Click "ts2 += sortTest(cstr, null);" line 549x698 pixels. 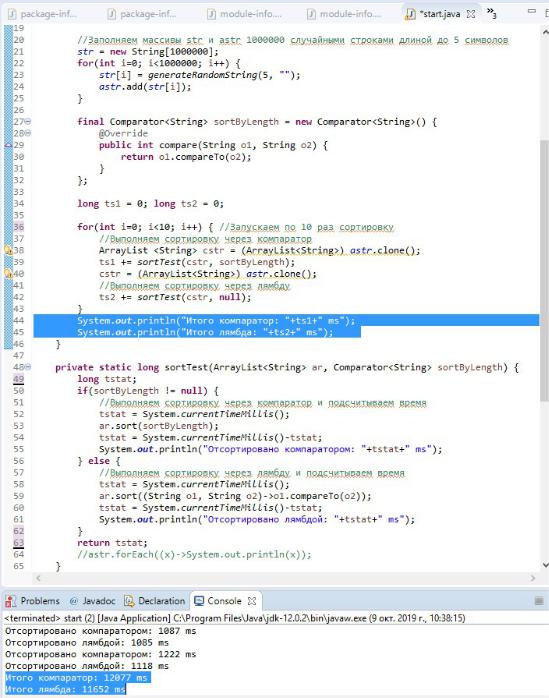[x=175, y=297]
